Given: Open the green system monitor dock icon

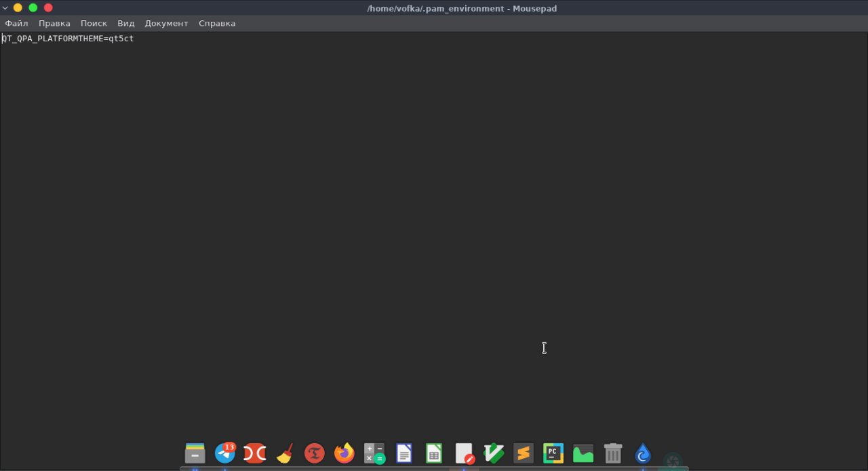Looking at the screenshot, I should (x=583, y=453).
